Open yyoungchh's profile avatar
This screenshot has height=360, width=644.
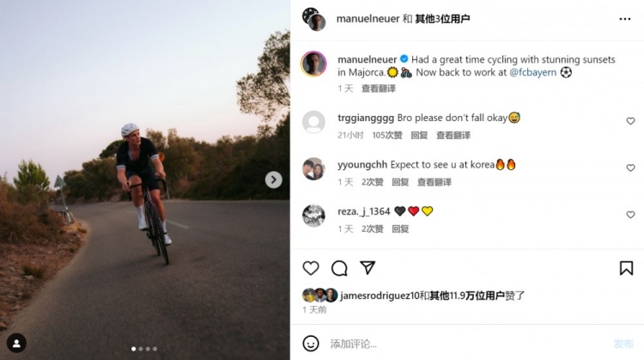pos(313,168)
